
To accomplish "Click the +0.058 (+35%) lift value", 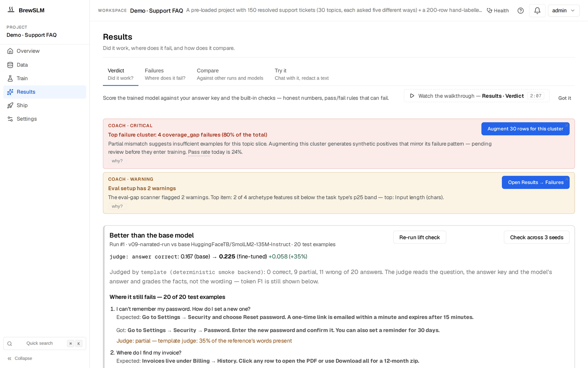I will tap(288, 256).
